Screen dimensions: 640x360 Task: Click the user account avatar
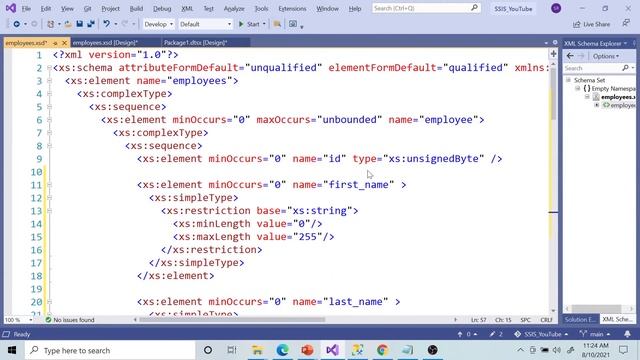click(556, 8)
